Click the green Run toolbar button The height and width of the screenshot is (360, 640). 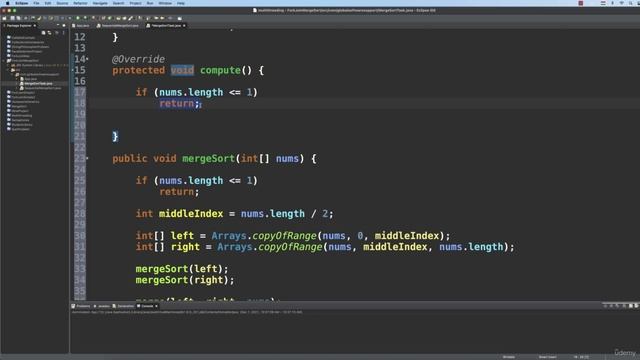pos(78,18)
